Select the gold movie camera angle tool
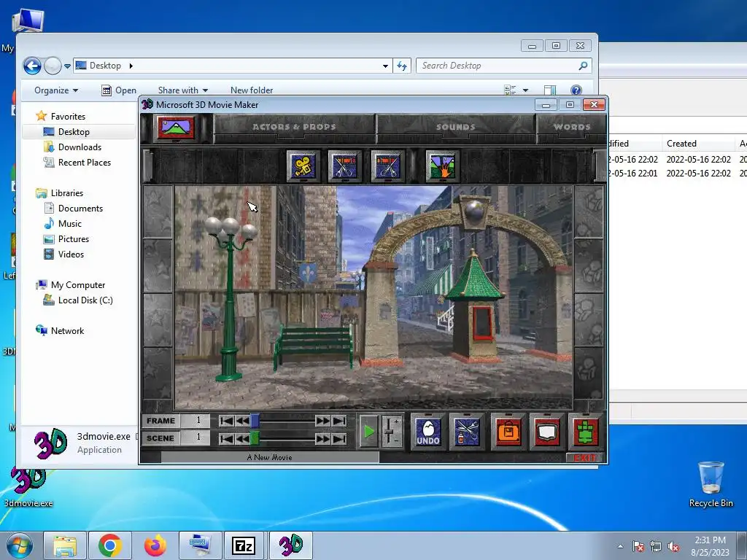Viewport: 747px width, 560px height. (x=303, y=166)
